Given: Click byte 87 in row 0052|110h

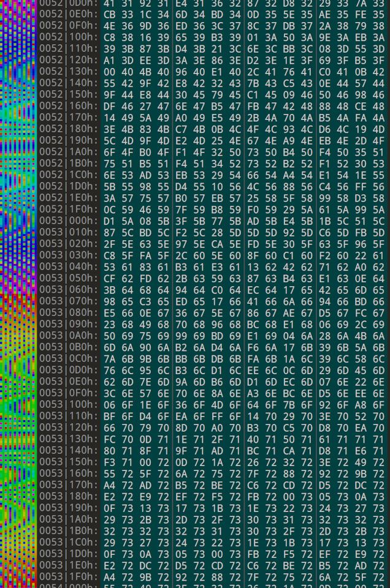Looking at the screenshot, I should (145, 49).
